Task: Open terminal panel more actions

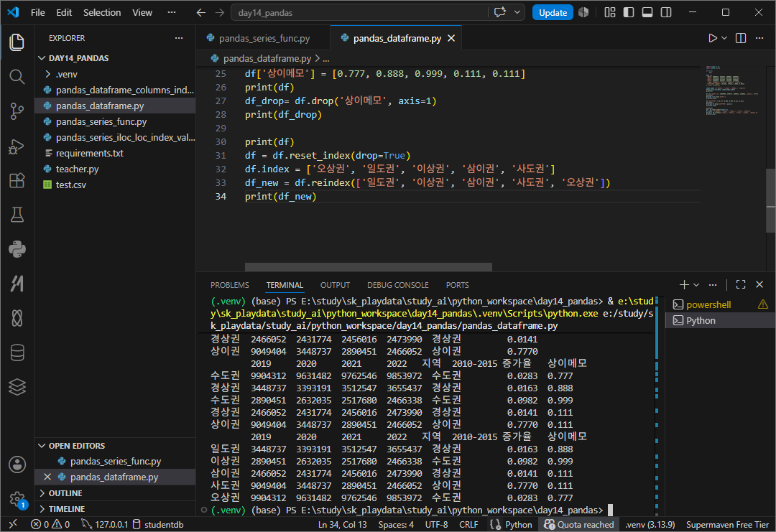Action: [713, 284]
